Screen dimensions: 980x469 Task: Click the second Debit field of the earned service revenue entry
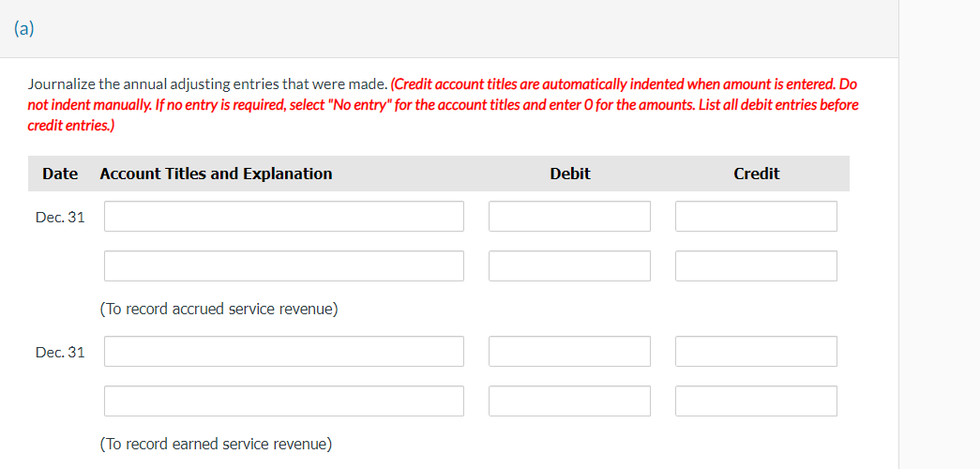click(569, 401)
